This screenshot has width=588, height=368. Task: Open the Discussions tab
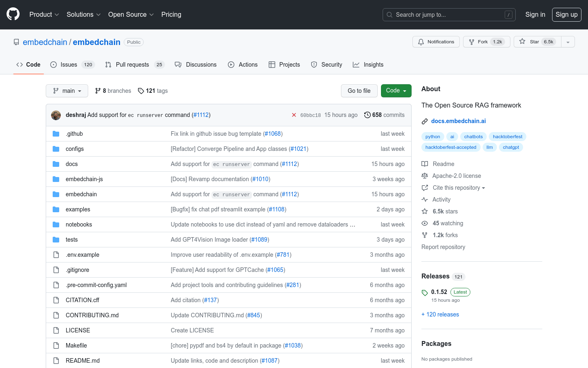[x=196, y=65]
